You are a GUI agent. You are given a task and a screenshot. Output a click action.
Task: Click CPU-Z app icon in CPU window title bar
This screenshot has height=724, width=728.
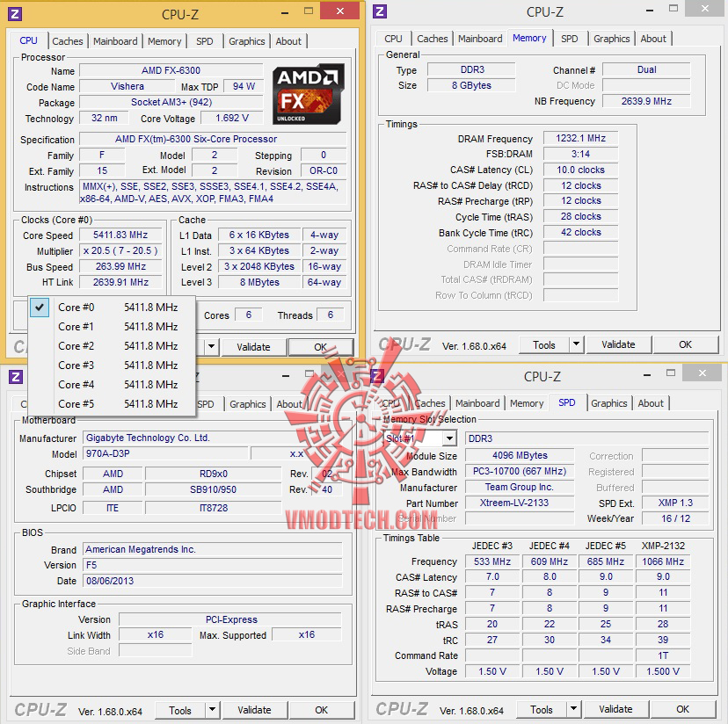(x=15, y=14)
